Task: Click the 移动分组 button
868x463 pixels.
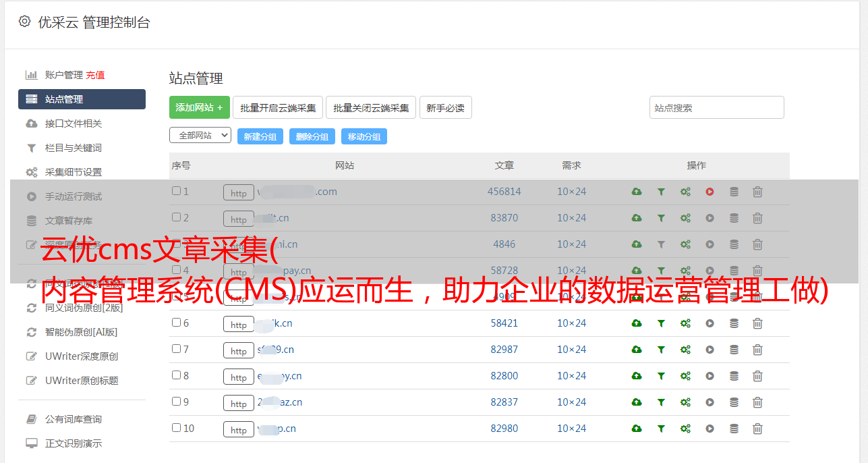Action: coord(364,136)
